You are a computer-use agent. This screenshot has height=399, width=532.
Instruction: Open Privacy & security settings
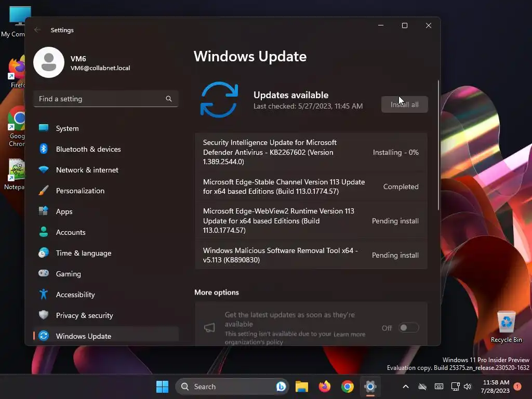pos(106,315)
